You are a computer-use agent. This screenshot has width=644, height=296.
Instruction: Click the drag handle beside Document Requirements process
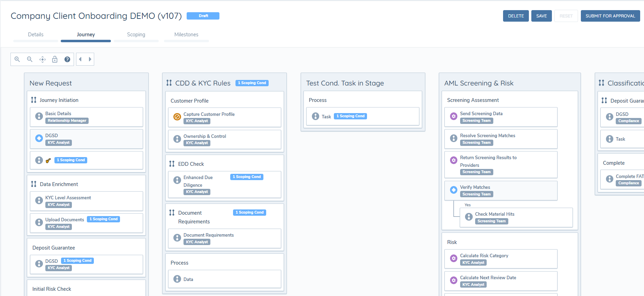172,213
